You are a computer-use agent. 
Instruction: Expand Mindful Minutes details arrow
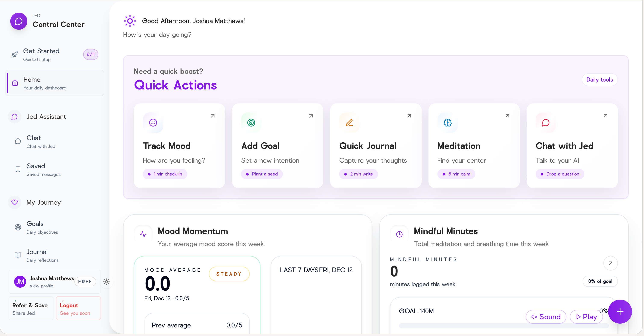pyautogui.click(x=611, y=263)
